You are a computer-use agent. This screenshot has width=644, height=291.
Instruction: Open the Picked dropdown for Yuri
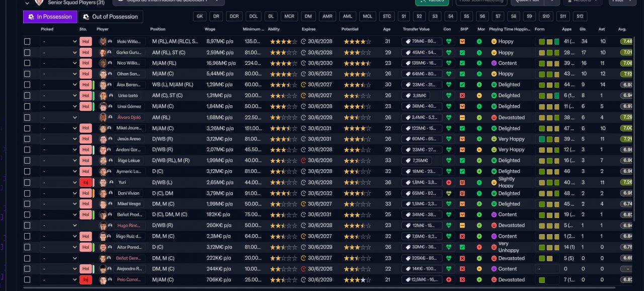pos(59,182)
